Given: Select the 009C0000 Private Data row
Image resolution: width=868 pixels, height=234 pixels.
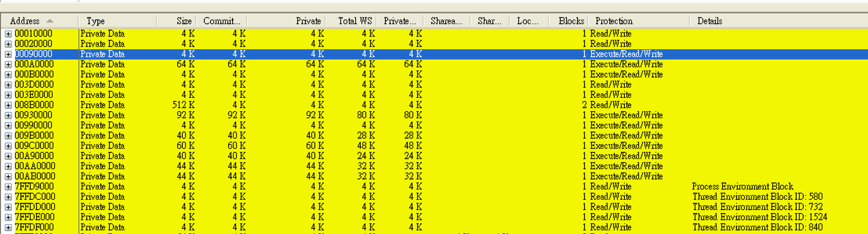Looking at the screenshot, I should 434,146.
